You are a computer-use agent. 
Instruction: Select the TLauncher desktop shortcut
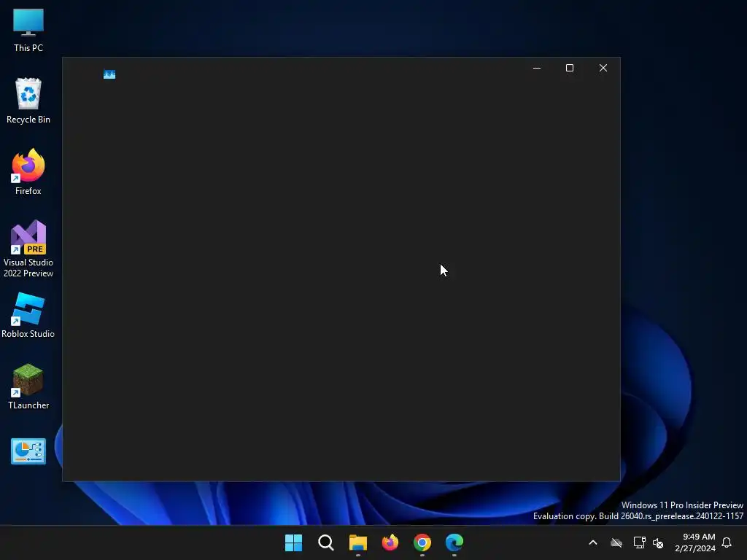(28, 386)
